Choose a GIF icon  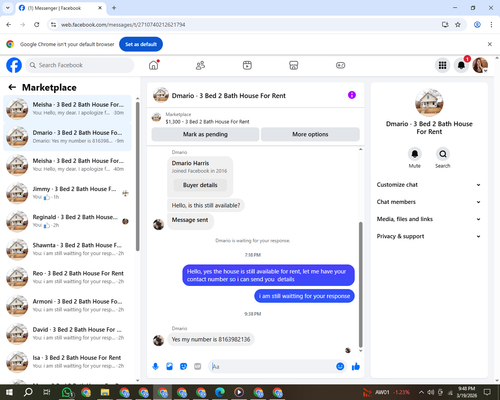point(198,367)
